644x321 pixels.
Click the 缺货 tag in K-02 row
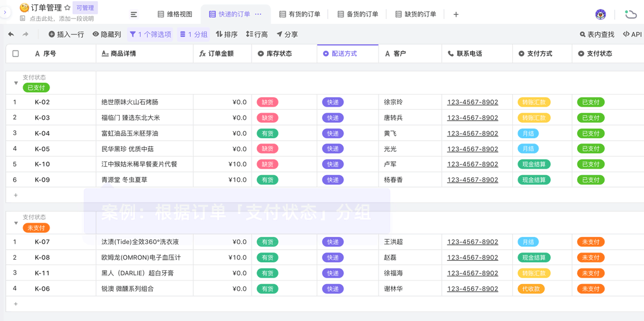coord(267,102)
